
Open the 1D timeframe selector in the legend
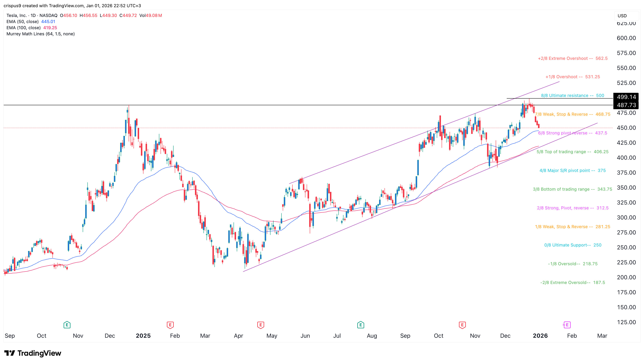click(x=34, y=15)
